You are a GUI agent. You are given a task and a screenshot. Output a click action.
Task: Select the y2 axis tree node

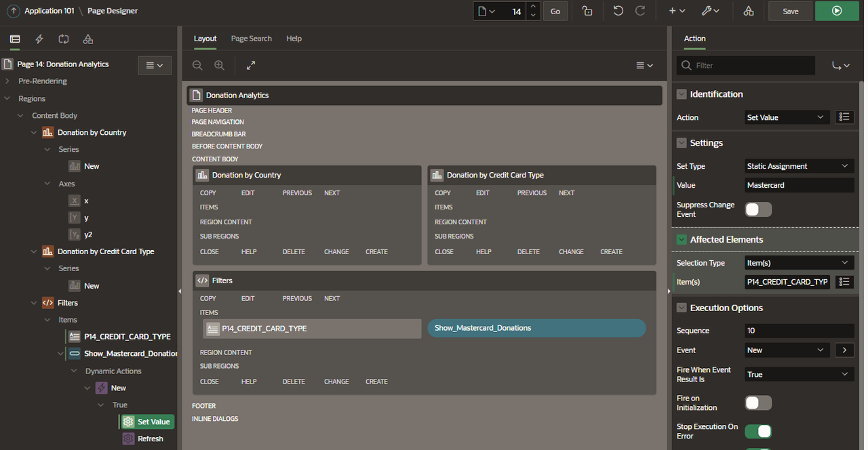pos(81,234)
